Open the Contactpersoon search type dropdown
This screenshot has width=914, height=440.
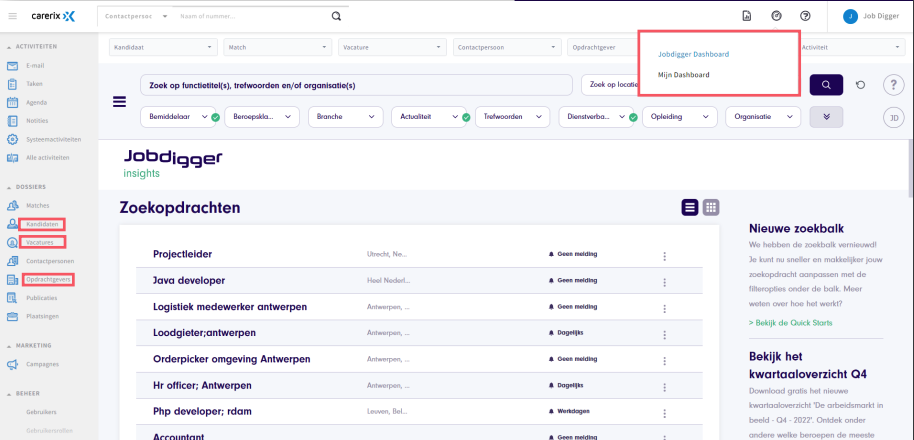click(136, 16)
